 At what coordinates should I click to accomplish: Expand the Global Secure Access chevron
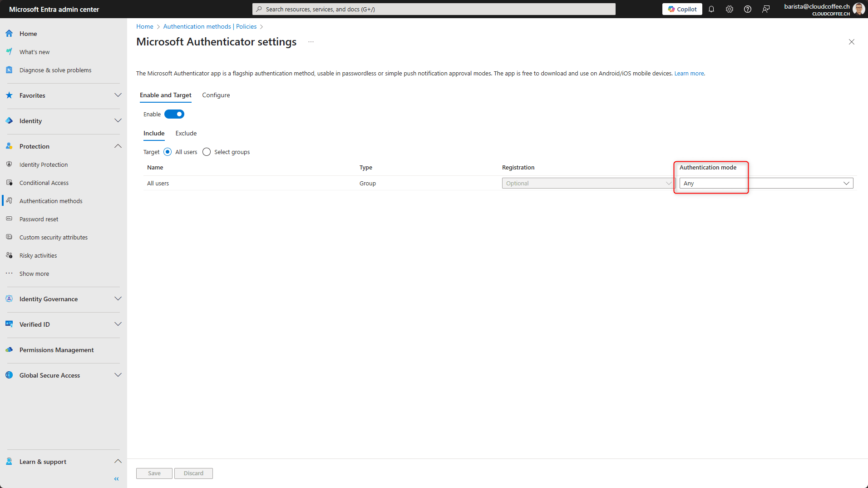point(118,375)
